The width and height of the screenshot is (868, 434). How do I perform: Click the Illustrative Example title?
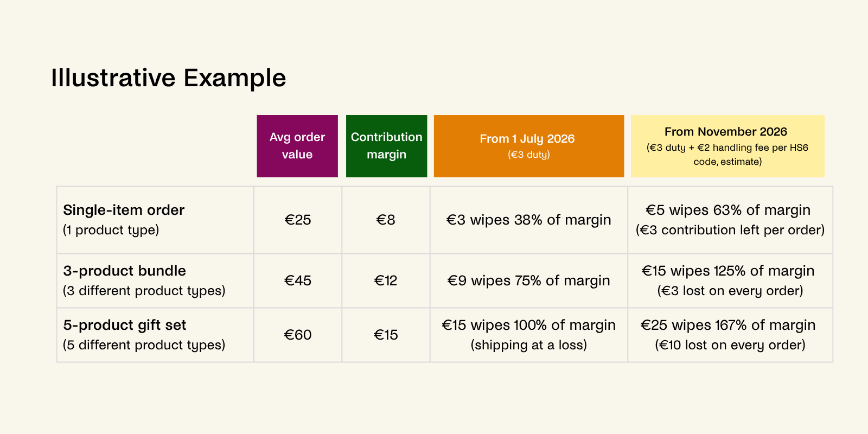(168, 78)
